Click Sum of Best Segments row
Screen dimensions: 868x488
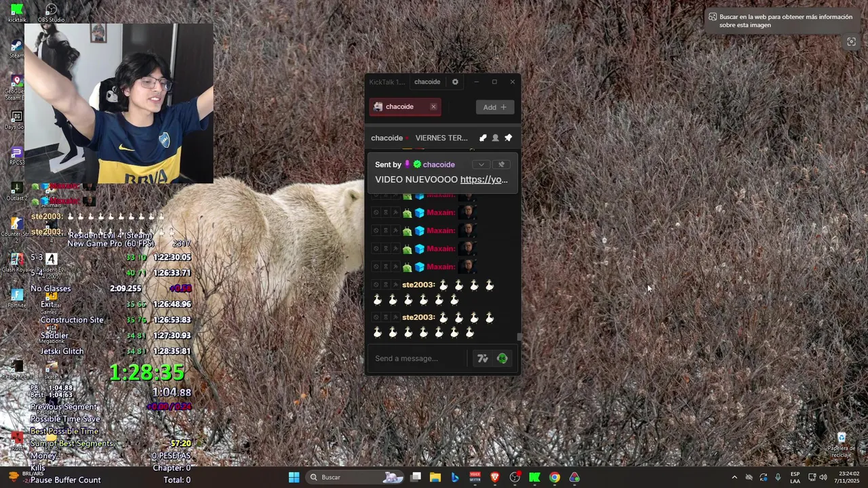tap(111, 443)
